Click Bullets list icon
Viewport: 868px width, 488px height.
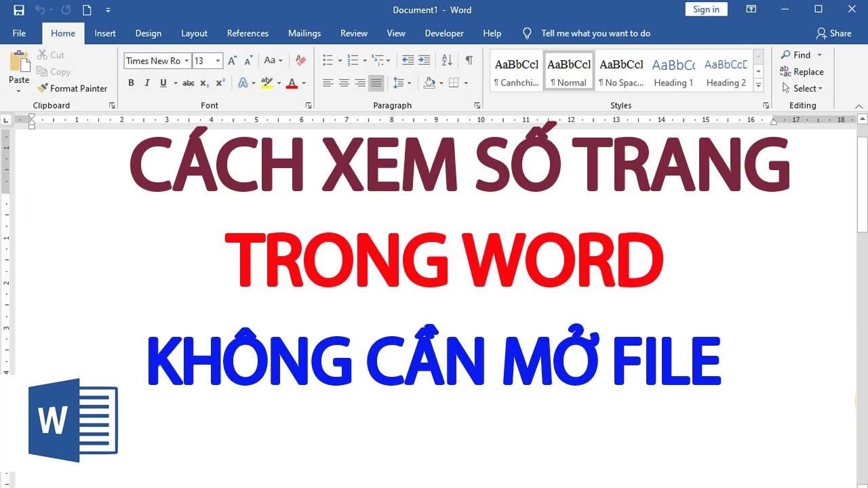coord(328,60)
